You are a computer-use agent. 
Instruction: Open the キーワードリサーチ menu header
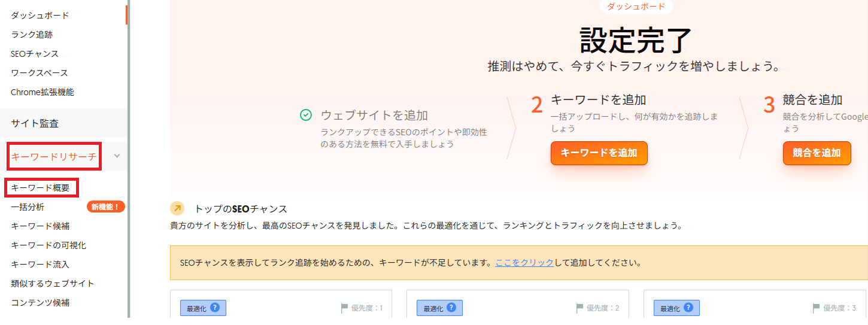pos(54,156)
